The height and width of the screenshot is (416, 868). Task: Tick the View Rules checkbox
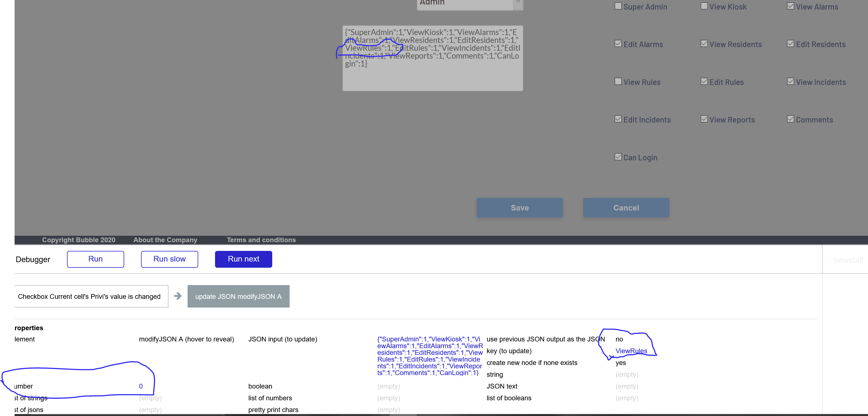618,82
